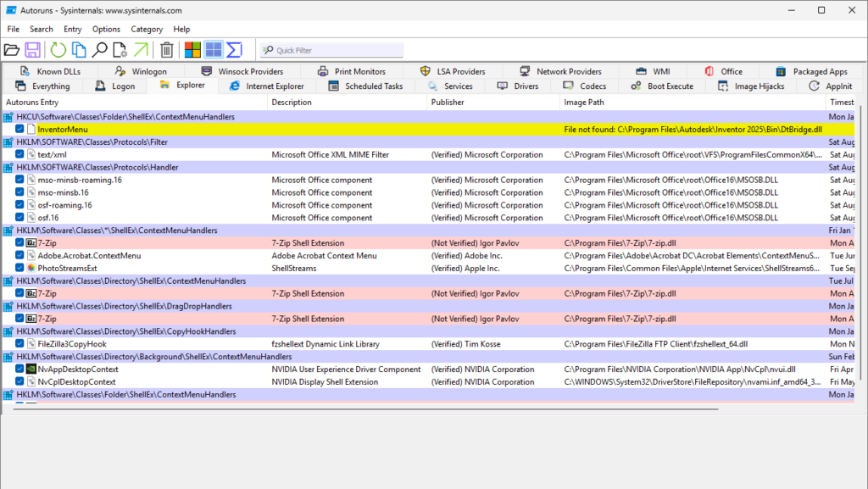Click the Find magnifier toolbar icon
Screen dimensions: 868x489
pyautogui.click(x=100, y=50)
